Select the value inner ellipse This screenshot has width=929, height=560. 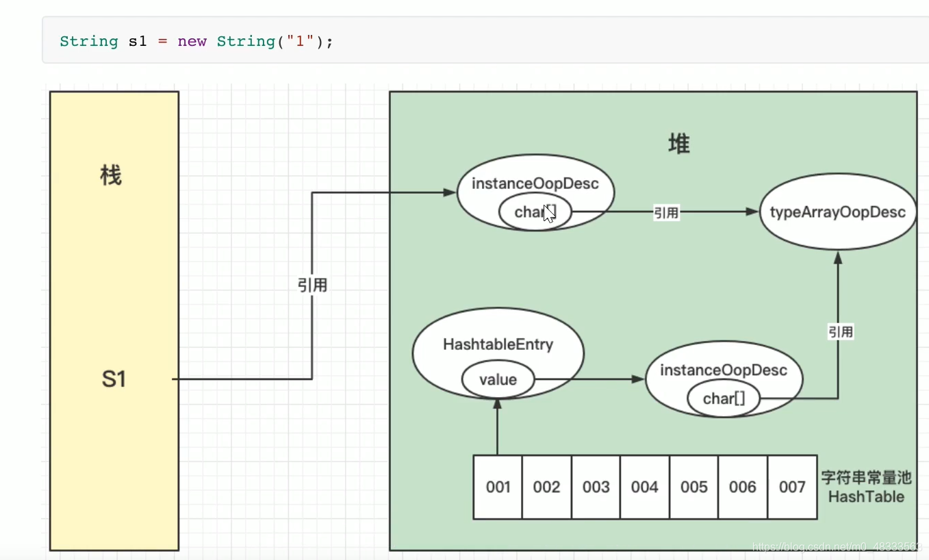click(x=498, y=379)
